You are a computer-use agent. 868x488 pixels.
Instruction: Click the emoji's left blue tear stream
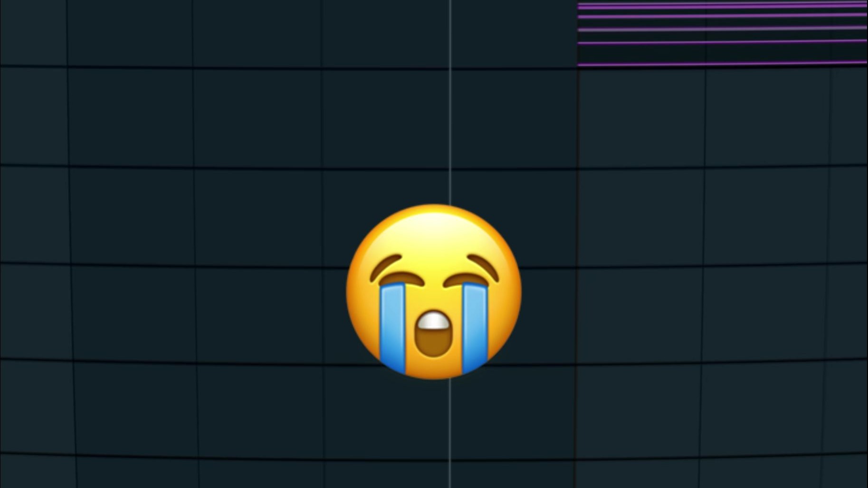coord(392,328)
